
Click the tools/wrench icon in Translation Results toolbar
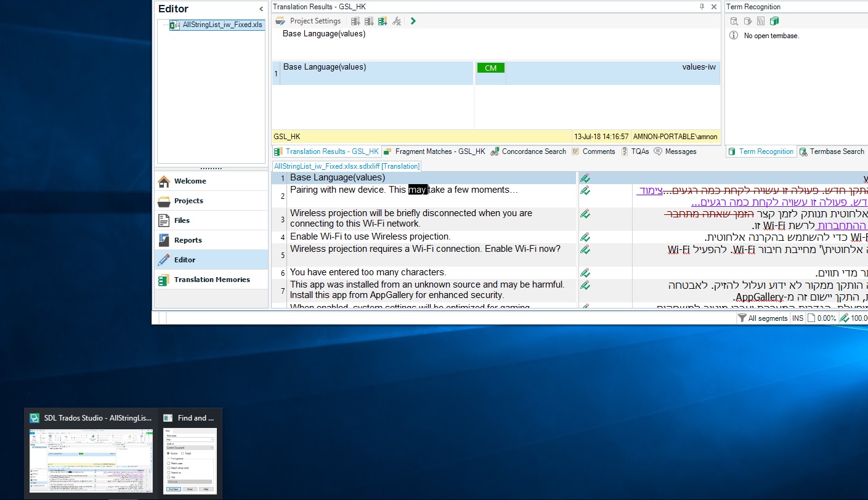coord(397,21)
